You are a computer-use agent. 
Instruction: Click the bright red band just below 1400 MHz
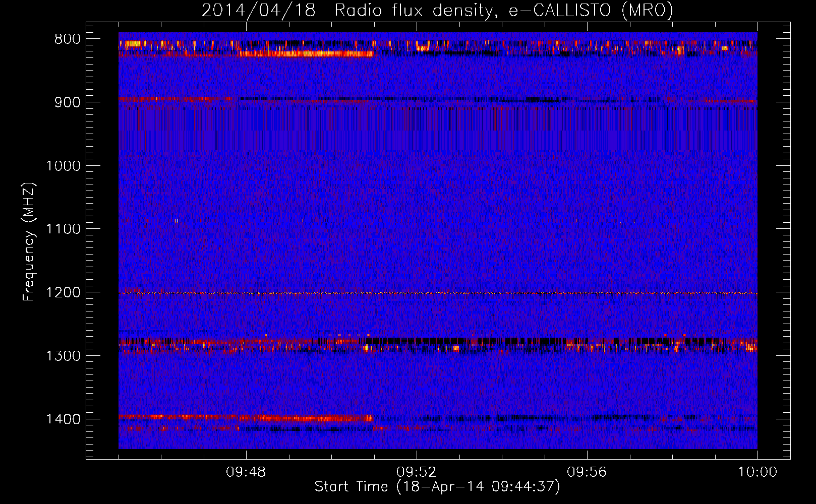pyautogui.click(x=246, y=418)
